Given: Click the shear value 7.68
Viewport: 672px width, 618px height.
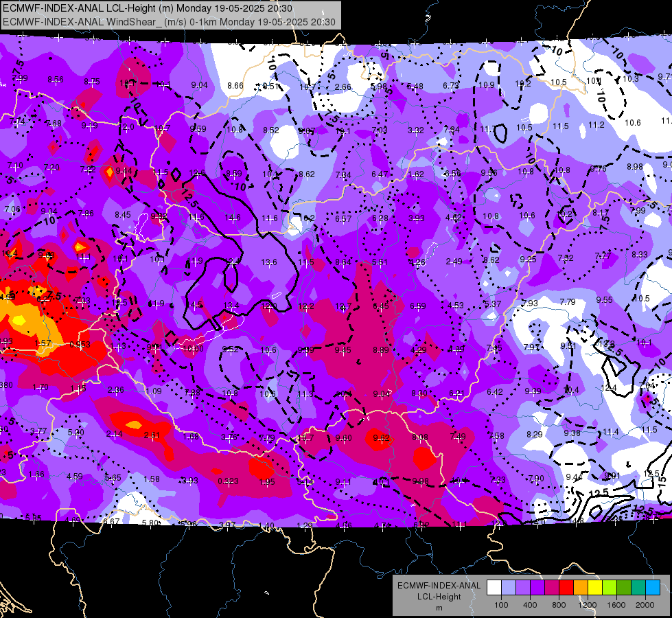Looking at the screenshot, I should (54, 124).
